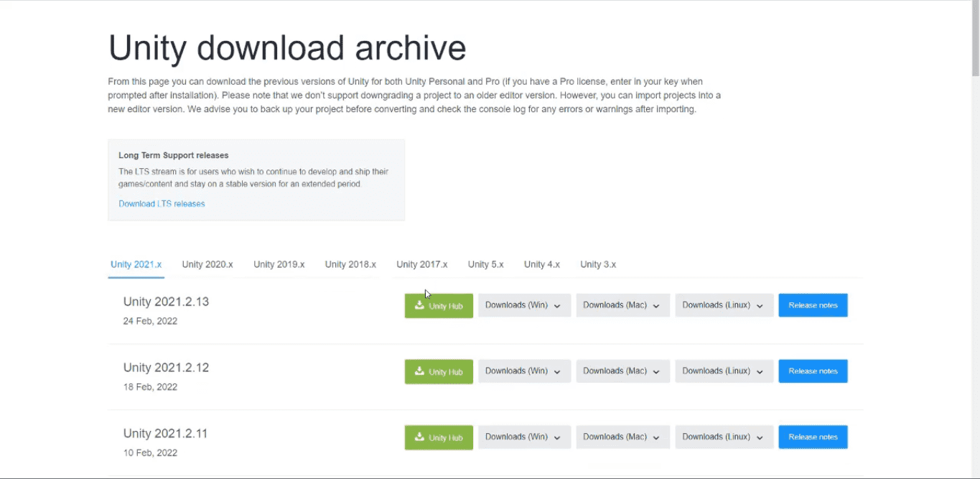Switch to the Unity 2017.x tab
980x479 pixels.
pos(422,264)
